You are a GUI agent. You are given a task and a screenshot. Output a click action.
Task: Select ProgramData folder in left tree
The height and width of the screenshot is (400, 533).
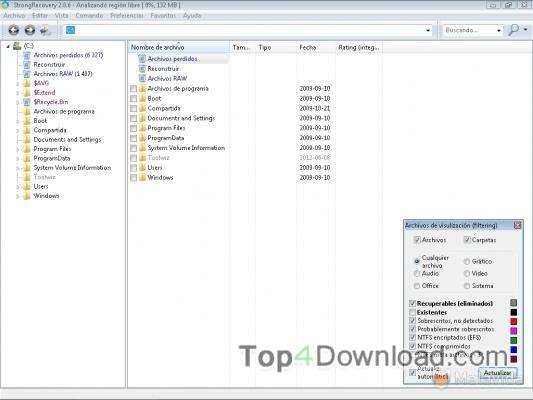[52, 158]
